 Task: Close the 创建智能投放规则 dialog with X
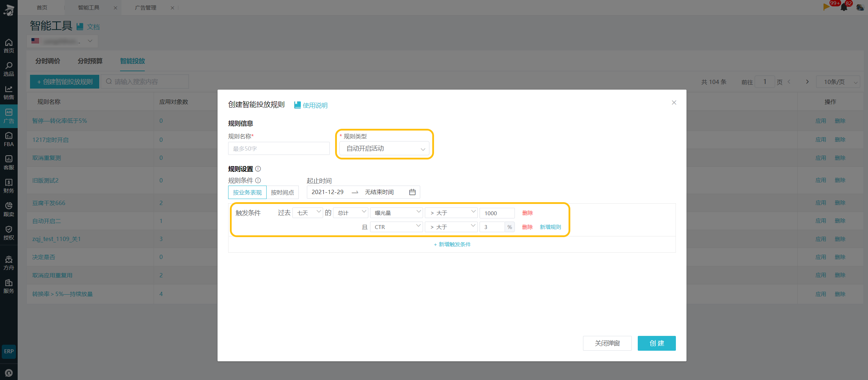click(x=674, y=102)
